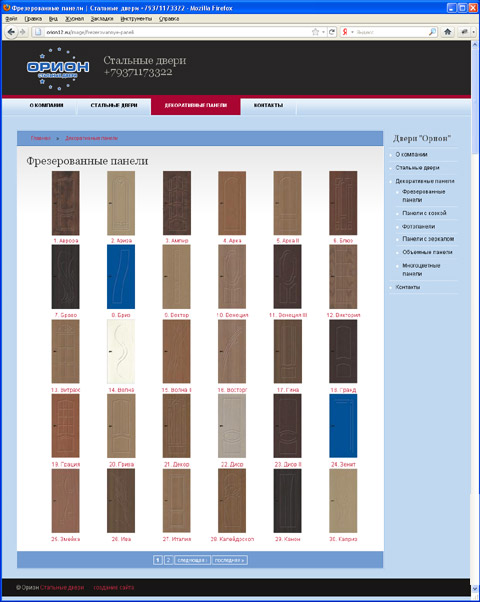This screenshot has height=602, width=480.
Task: Open 'Панели с ковкой' in the sidebar
Action: pos(424,213)
